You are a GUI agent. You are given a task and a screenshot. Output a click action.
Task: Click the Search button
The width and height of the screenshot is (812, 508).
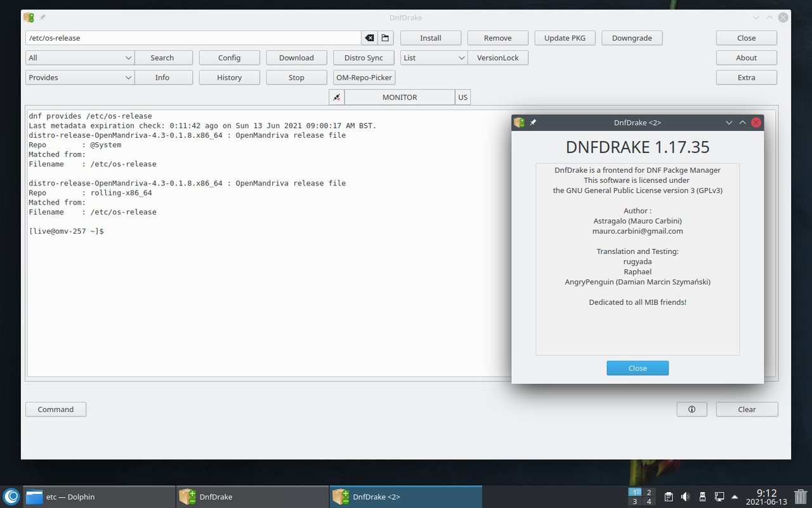click(162, 58)
